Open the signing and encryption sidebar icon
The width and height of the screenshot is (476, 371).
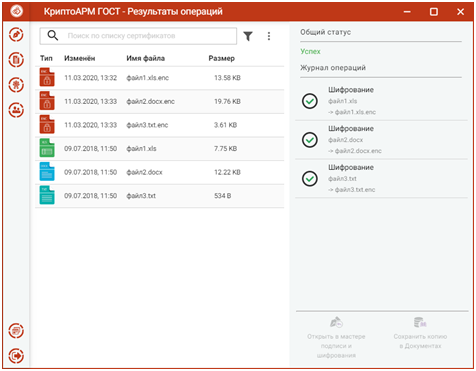click(16, 35)
